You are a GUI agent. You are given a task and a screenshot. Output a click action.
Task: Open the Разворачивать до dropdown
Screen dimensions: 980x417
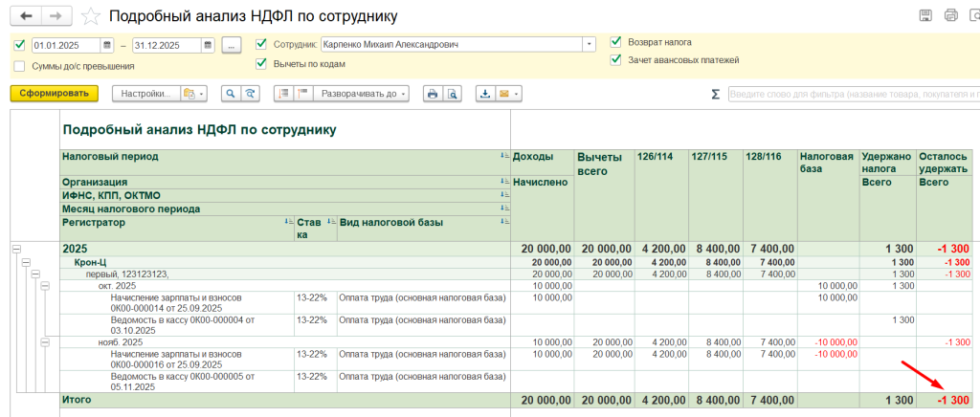click(362, 94)
